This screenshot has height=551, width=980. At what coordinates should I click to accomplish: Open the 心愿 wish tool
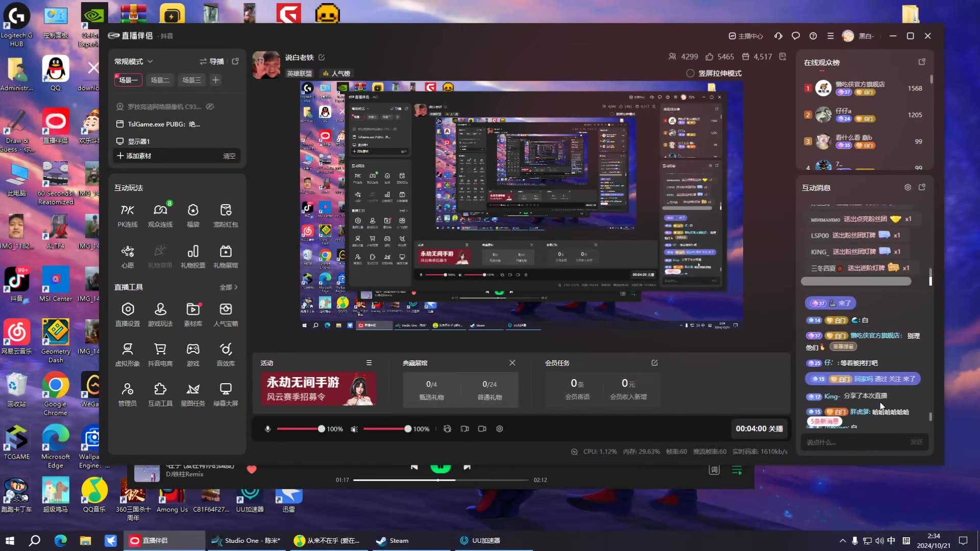pos(127,257)
